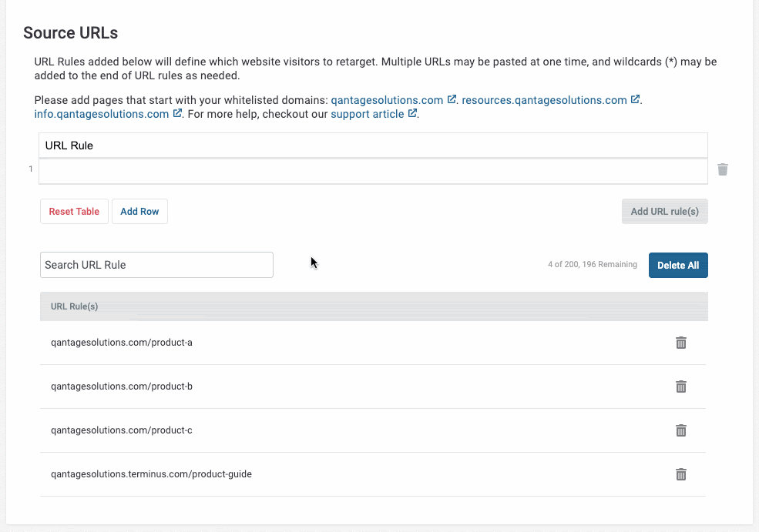
Task: Select the URL Rule(s) column header
Action: [x=75, y=306]
